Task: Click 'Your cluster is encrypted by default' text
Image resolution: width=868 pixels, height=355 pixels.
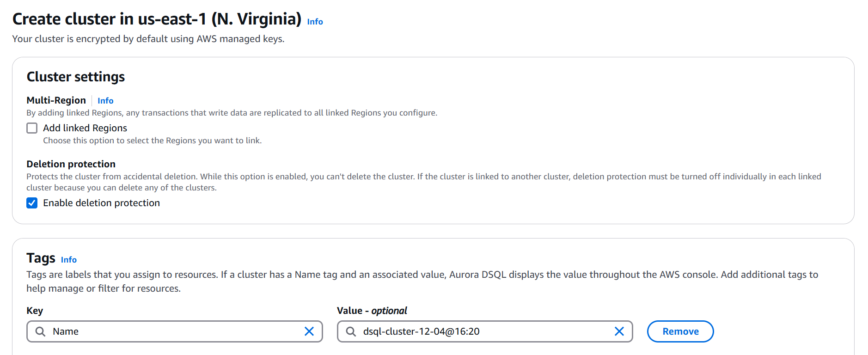Action: [x=148, y=39]
